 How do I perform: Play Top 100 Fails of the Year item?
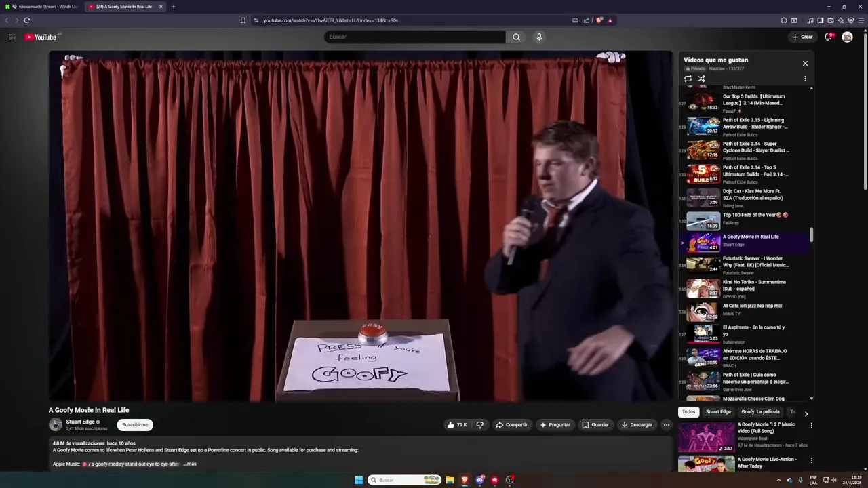pos(745,220)
